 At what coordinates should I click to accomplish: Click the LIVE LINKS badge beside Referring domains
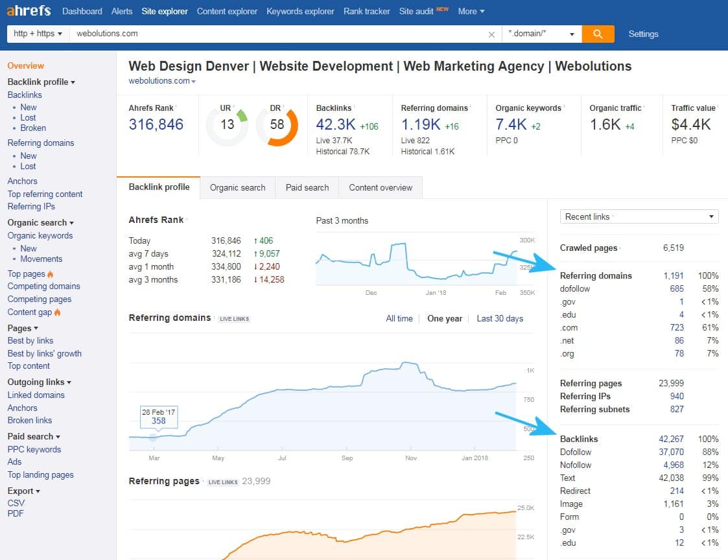pos(235,319)
